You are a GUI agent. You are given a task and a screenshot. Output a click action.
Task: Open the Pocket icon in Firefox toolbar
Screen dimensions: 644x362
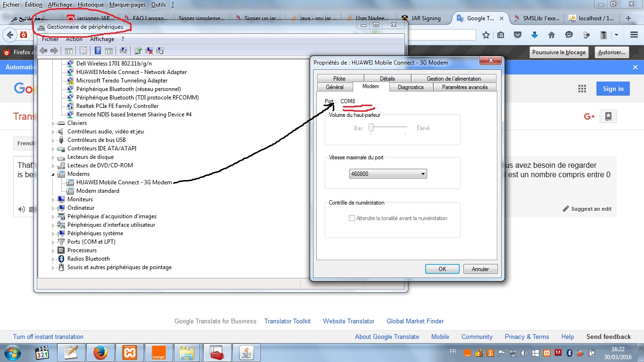coord(518,35)
